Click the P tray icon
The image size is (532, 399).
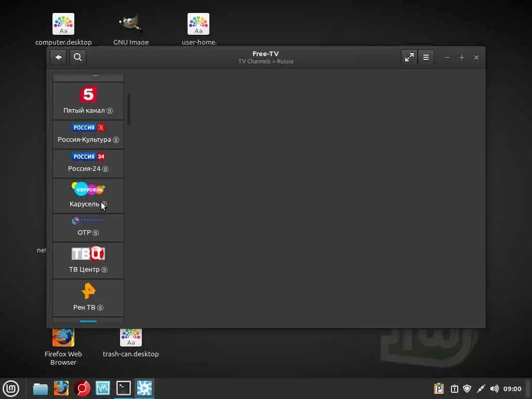coord(438,389)
